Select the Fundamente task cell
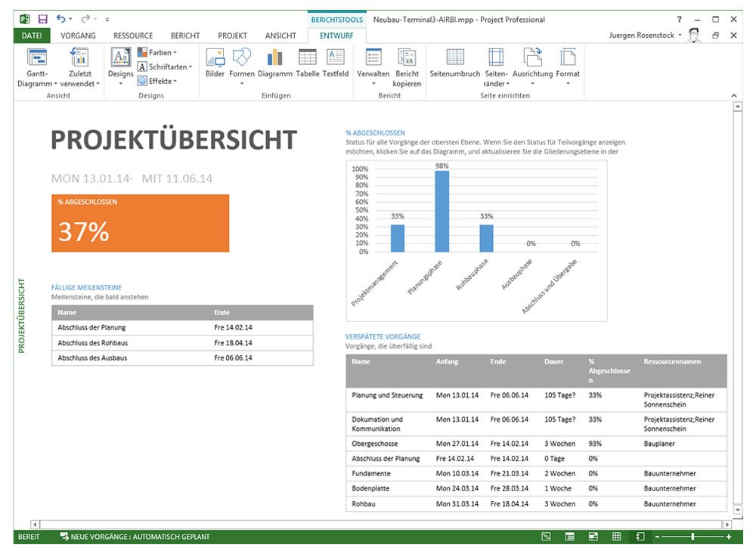 tap(371, 473)
